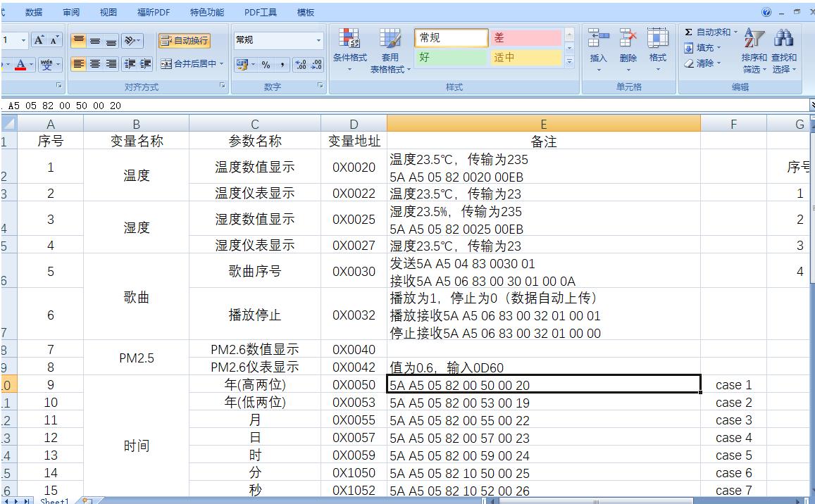Open the text orientation tool
The height and width of the screenshot is (504, 815).
point(132,41)
